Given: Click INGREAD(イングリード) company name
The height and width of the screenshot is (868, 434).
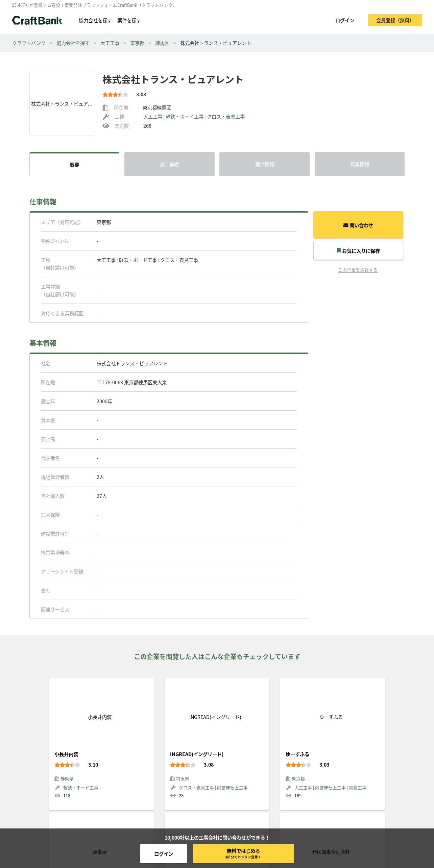Looking at the screenshot, I should 197,754.
